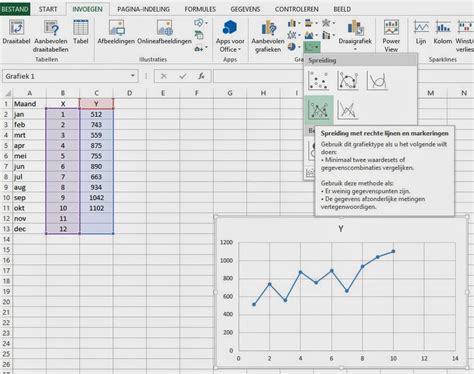Click the Maand header cell
Viewport: 474px width, 374px height.
click(29, 104)
